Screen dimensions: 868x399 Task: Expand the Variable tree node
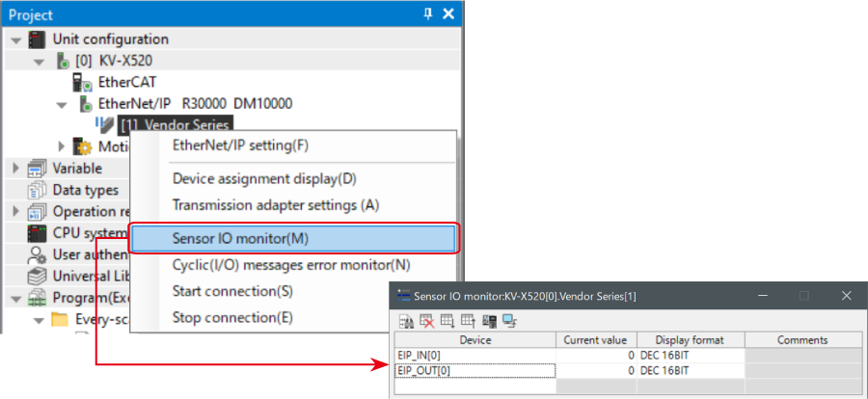(16, 169)
